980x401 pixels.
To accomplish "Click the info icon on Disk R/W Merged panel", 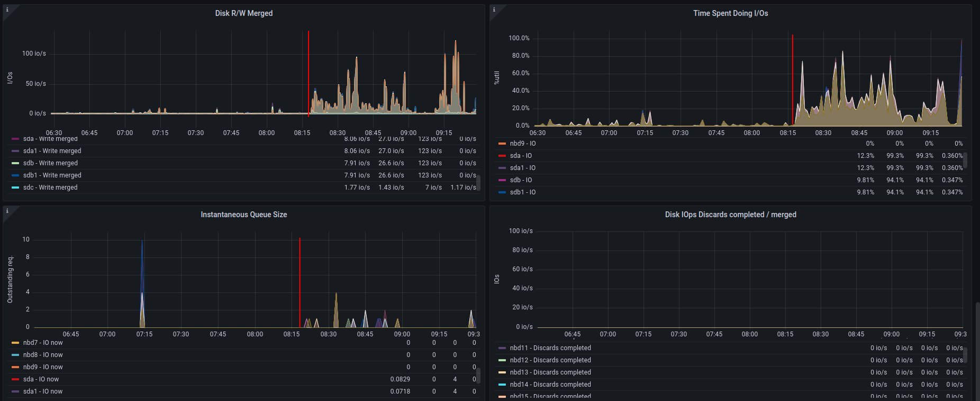I will coord(7,10).
